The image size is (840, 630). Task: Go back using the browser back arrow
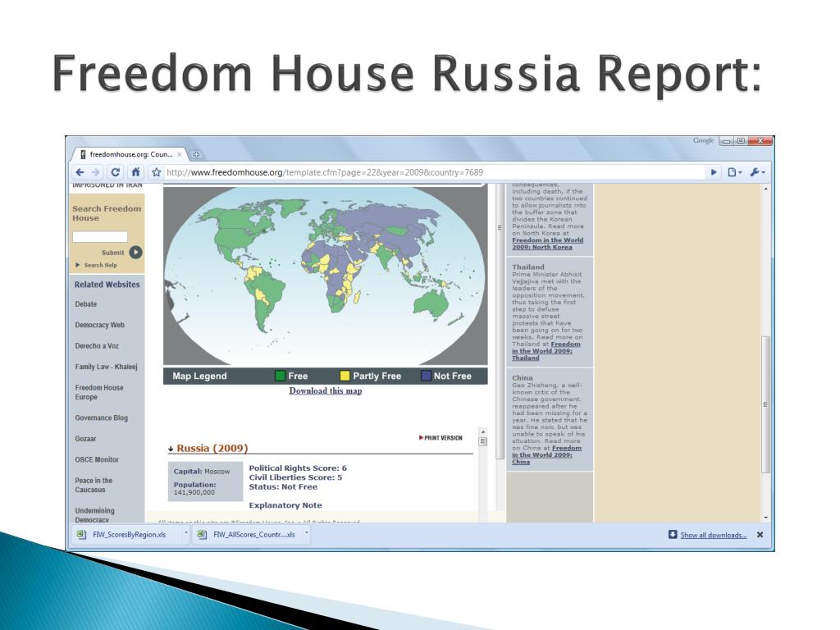80,172
